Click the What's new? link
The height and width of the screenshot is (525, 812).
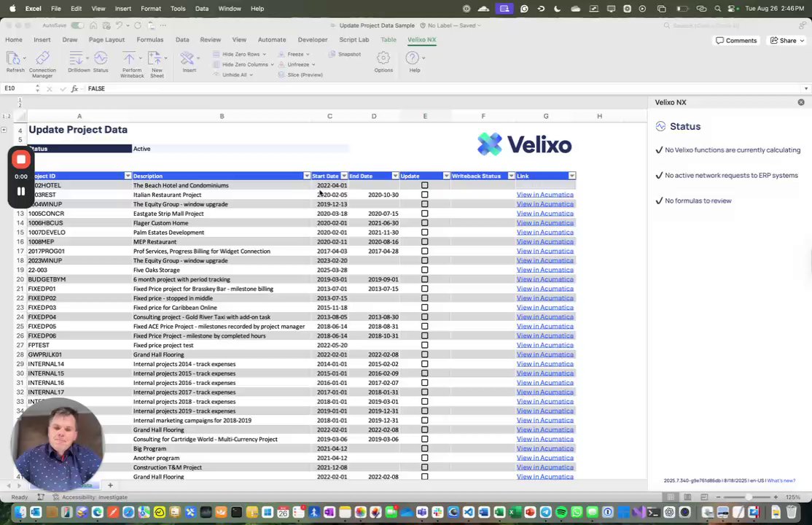click(x=781, y=481)
